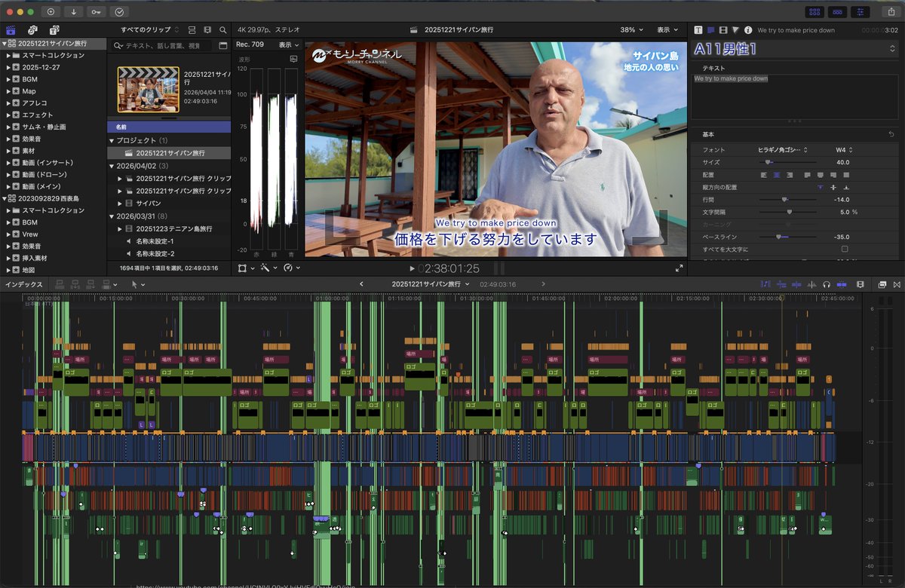Toggle Effects browser button in timeline
905x588 pixels.
click(882, 284)
